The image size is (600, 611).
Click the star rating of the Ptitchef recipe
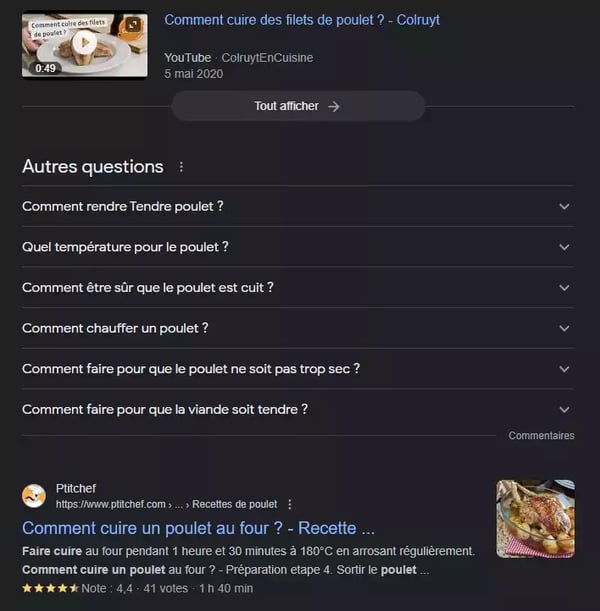pos(50,588)
